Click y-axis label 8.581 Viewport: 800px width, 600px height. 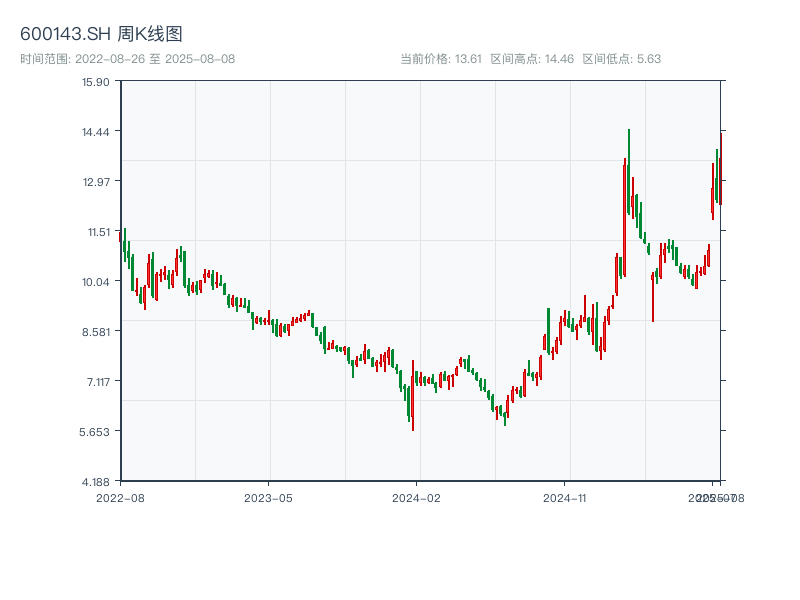(95, 332)
